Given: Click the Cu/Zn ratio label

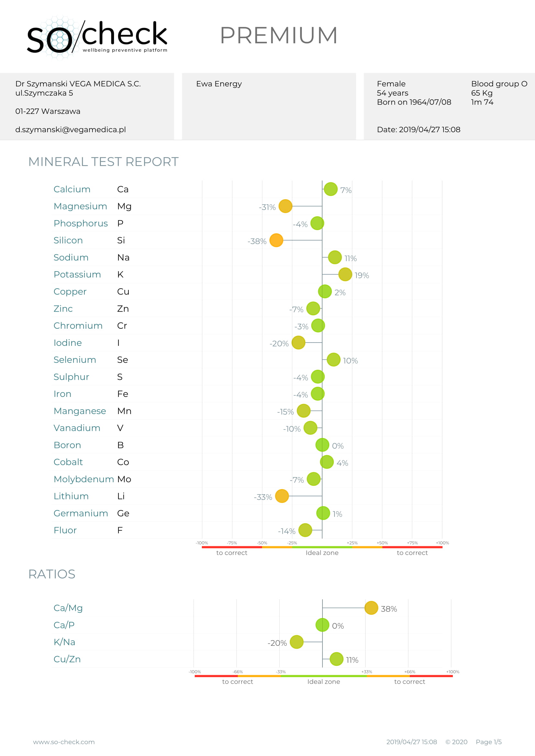Looking at the screenshot, I should click(x=67, y=659).
